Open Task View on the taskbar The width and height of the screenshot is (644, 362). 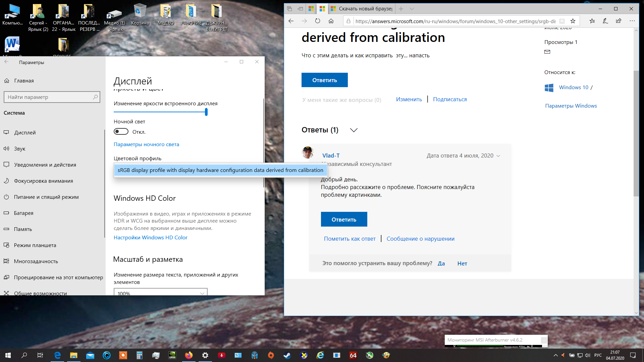click(40, 355)
